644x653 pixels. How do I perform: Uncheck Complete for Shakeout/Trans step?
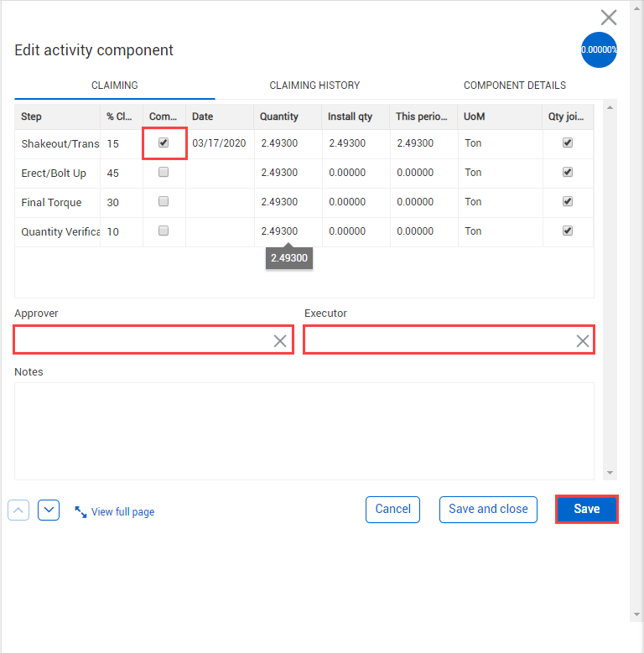[x=164, y=143]
